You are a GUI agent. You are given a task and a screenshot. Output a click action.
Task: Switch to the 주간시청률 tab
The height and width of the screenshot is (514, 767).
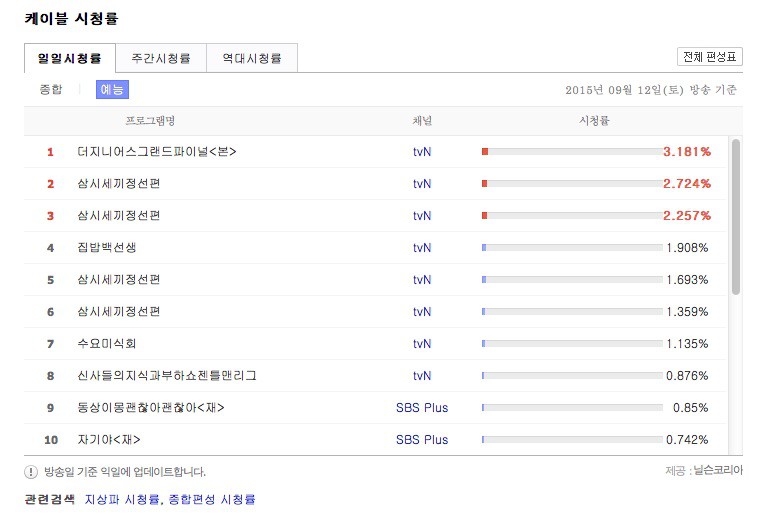[x=160, y=58]
